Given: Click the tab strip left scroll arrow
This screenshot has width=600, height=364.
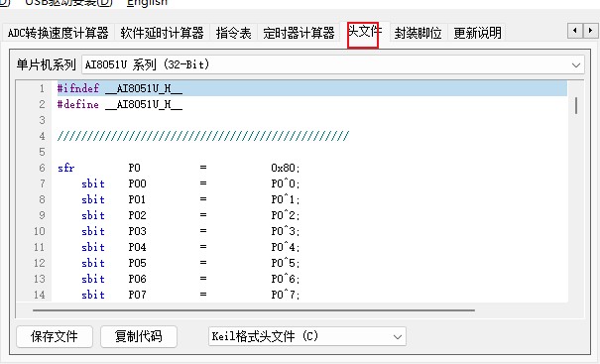Looking at the screenshot, I should [x=575, y=31].
